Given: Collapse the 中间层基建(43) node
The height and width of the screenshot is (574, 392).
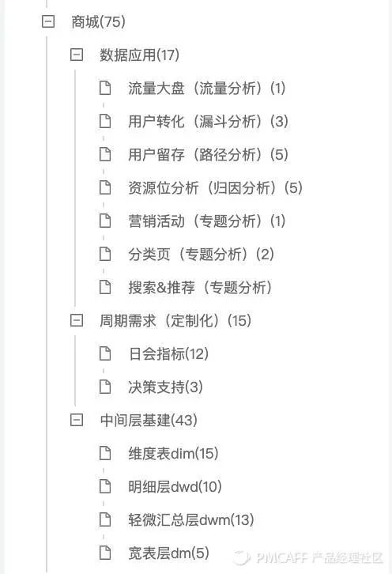Looking at the screenshot, I should tap(77, 421).
